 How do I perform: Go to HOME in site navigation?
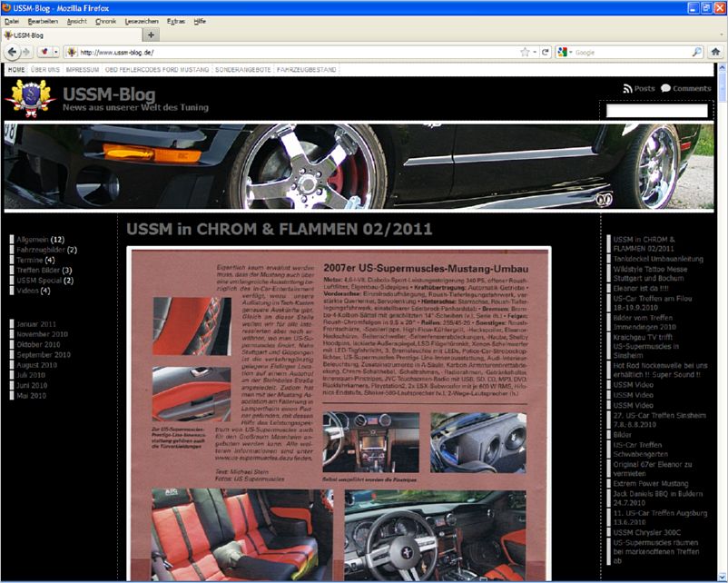[16, 70]
